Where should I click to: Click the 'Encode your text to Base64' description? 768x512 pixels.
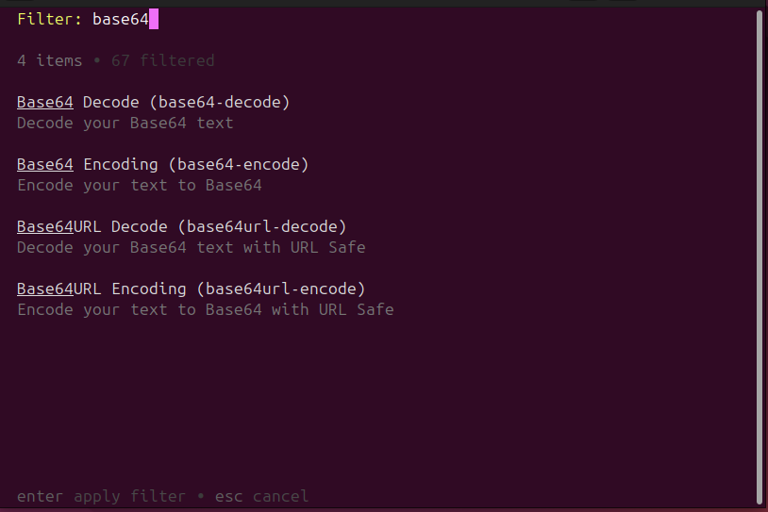(x=139, y=185)
